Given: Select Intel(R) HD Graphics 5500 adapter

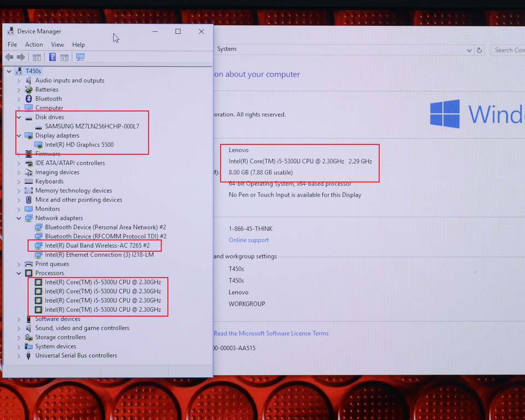Looking at the screenshot, I should [79, 145].
